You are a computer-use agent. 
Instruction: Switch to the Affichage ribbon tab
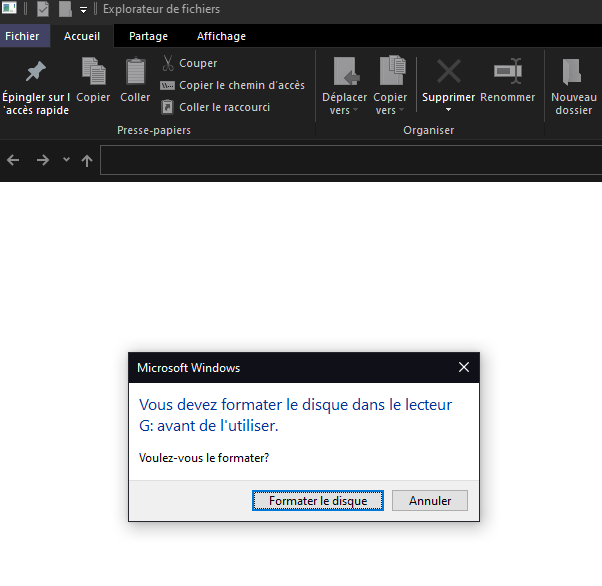pos(221,36)
